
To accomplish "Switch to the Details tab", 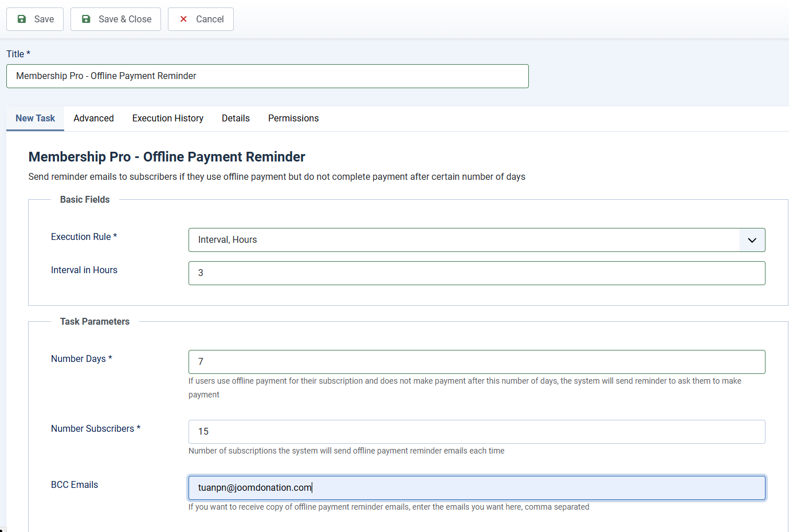I will pyautogui.click(x=235, y=119).
